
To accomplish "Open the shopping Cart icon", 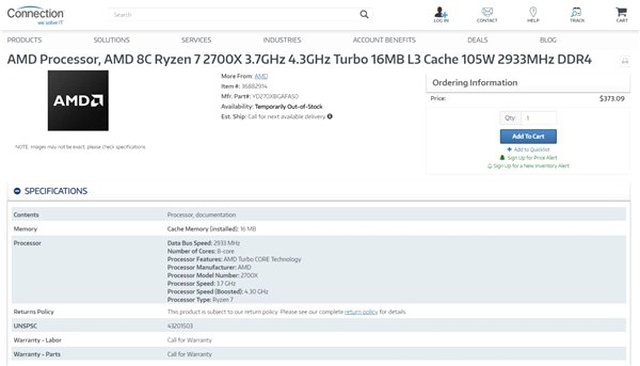I will point(622,14).
